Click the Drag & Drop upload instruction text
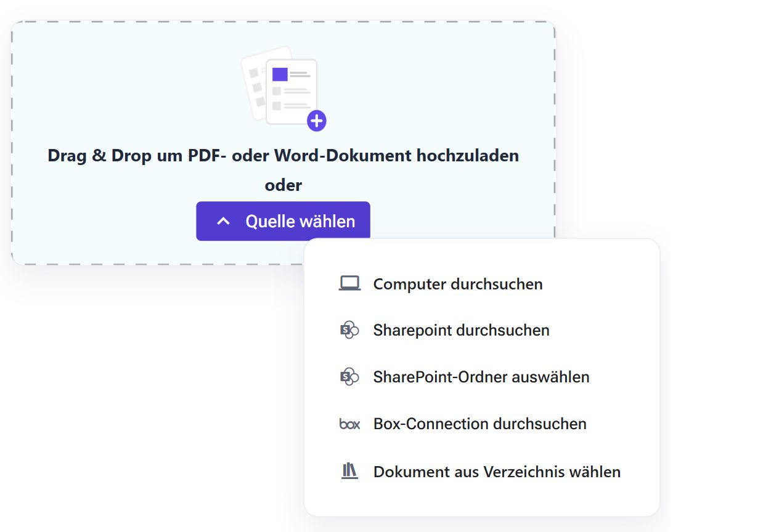Viewport: 779px width, 532px height. pos(283,155)
